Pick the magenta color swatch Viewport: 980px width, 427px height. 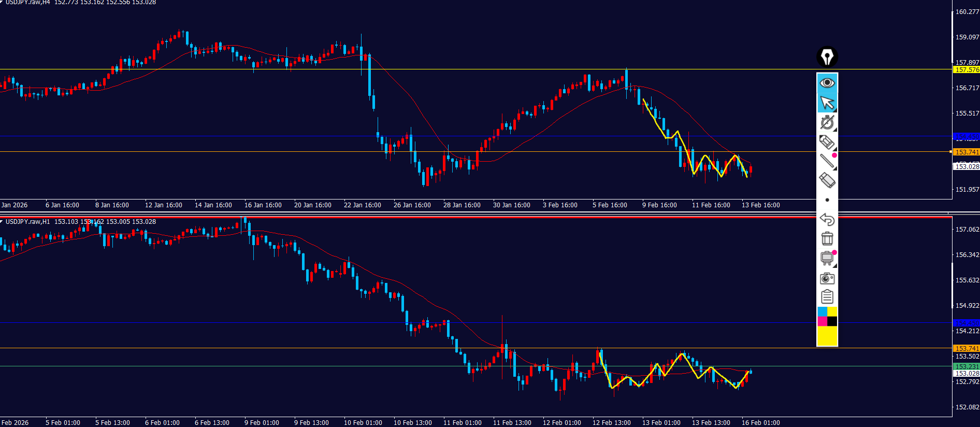click(822, 321)
